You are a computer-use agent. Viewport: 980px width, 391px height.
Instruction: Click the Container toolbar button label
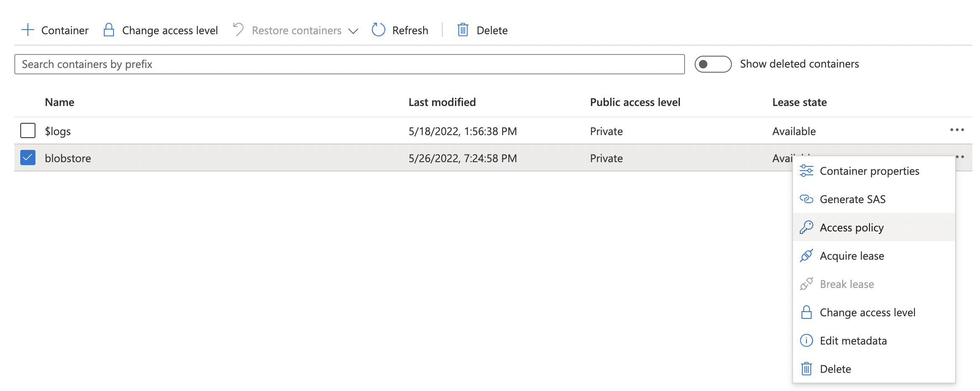tap(65, 30)
